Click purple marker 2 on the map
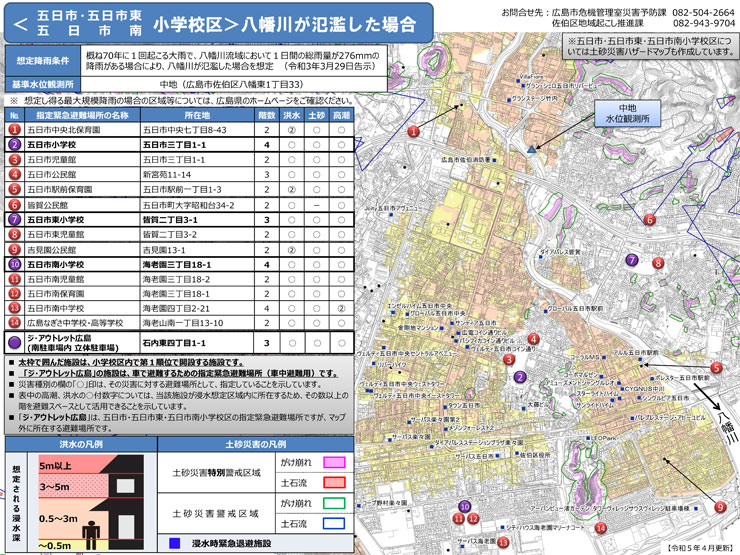Viewport: 740px width, 555px height. pyautogui.click(x=520, y=377)
